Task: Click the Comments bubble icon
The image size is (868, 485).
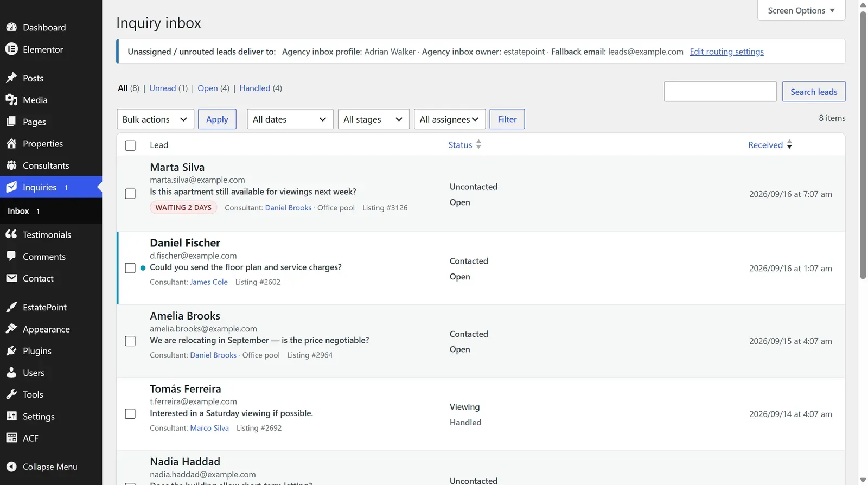Action: click(x=11, y=256)
